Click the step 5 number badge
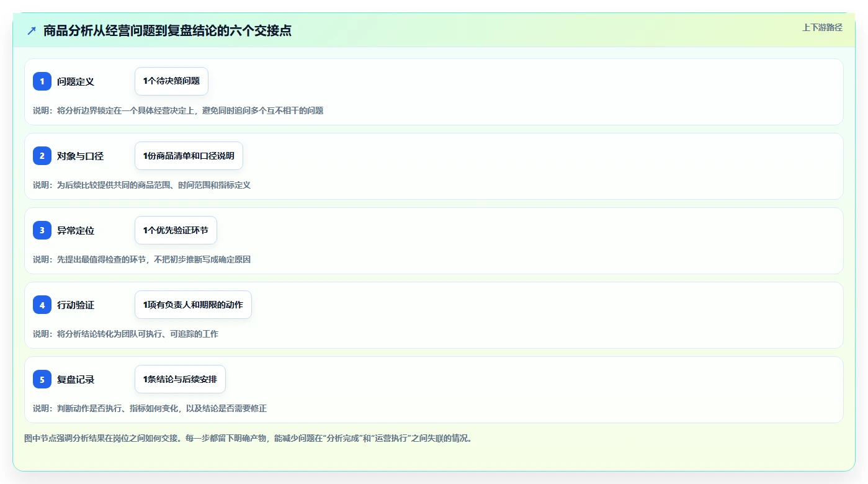868x484 pixels. [x=42, y=379]
